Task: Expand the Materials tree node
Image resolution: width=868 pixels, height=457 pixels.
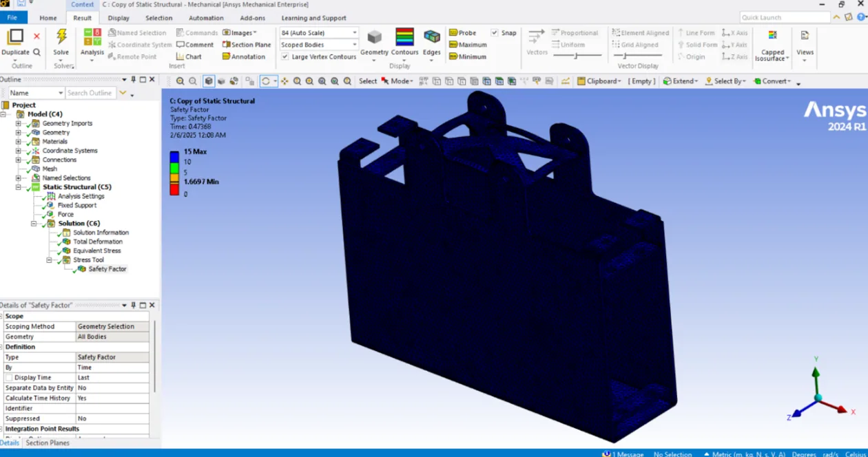Action: pyautogui.click(x=19, y=142)
